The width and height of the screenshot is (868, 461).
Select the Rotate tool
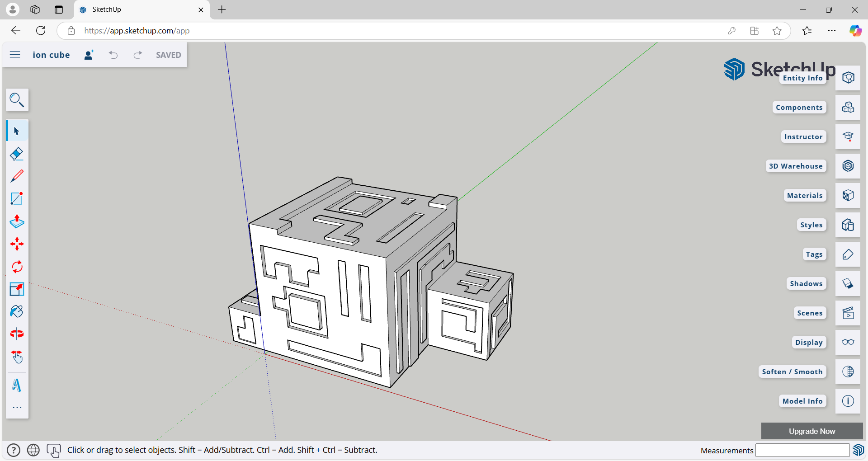17,267
